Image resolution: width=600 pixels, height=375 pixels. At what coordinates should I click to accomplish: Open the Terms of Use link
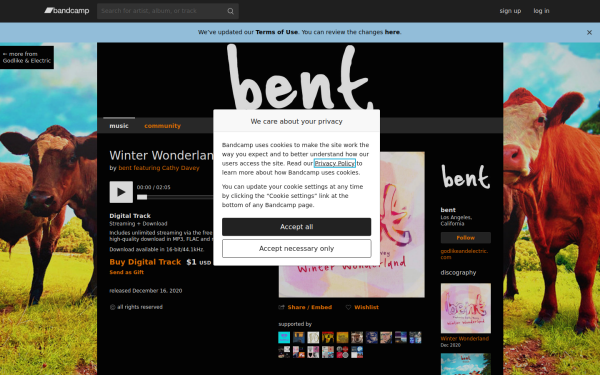276,32
